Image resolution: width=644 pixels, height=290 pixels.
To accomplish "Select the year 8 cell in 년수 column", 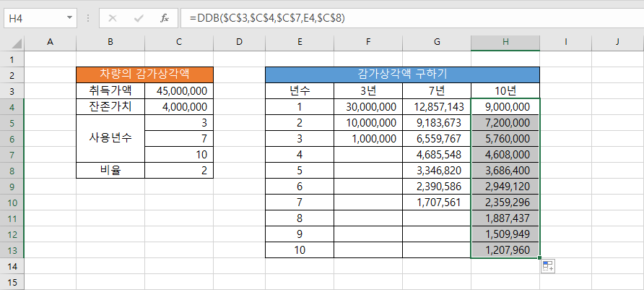I will (300, 218).
